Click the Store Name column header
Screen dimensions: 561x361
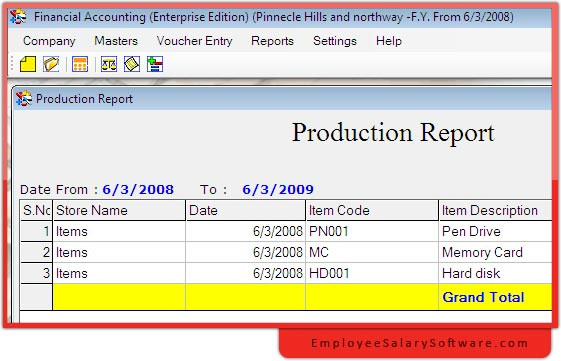point(119,210)
